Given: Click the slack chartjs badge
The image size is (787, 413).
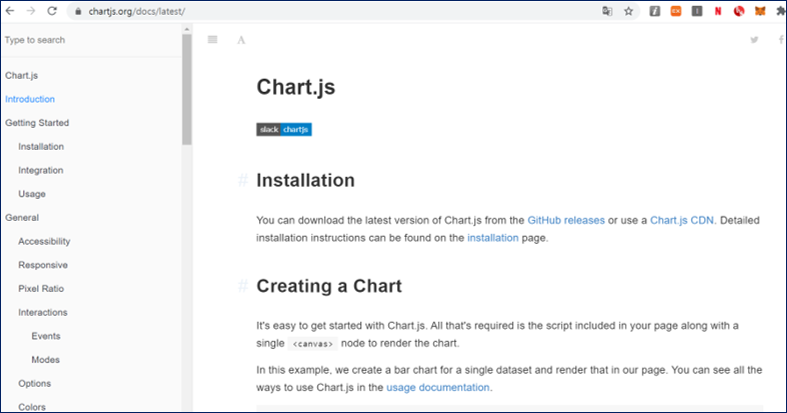Looking at the screenshot, I should 284,129.
